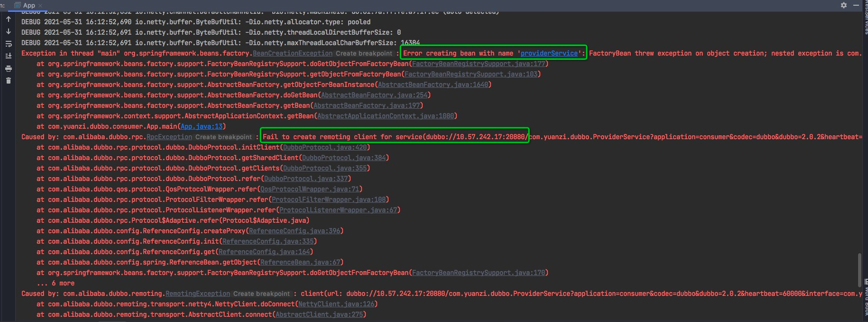
Task: Open NettyClient.java:126 link
Action: point(336,304)
